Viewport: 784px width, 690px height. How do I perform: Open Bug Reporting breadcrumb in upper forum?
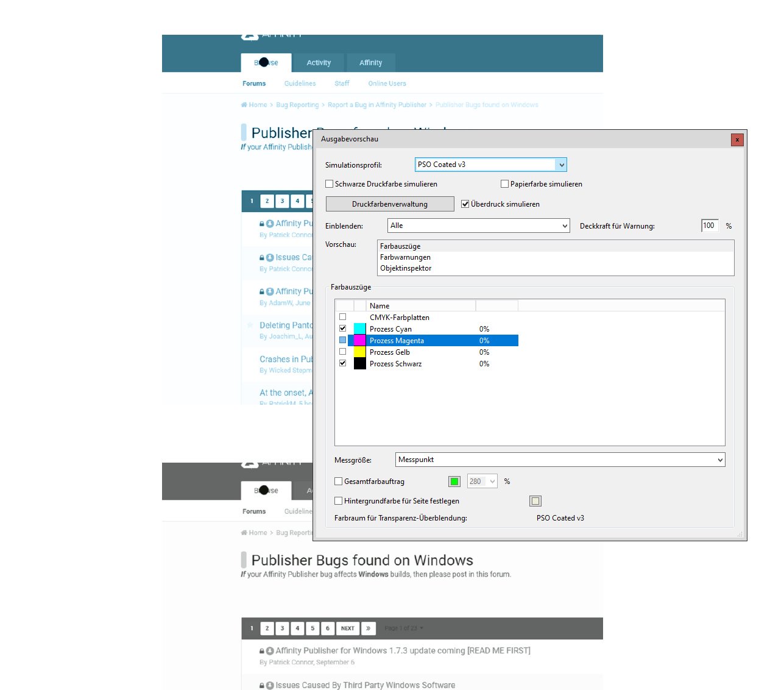[x=297, y=105]
